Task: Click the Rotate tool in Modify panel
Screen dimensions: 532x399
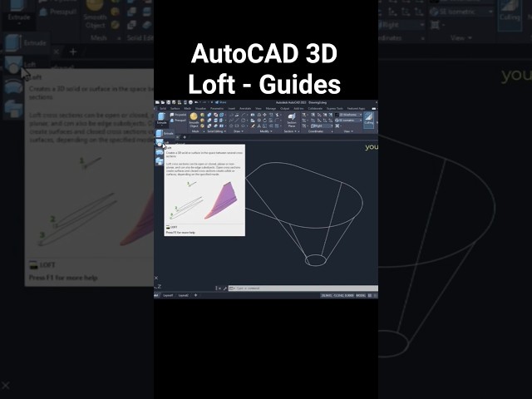Action: [x=264, y=120]
